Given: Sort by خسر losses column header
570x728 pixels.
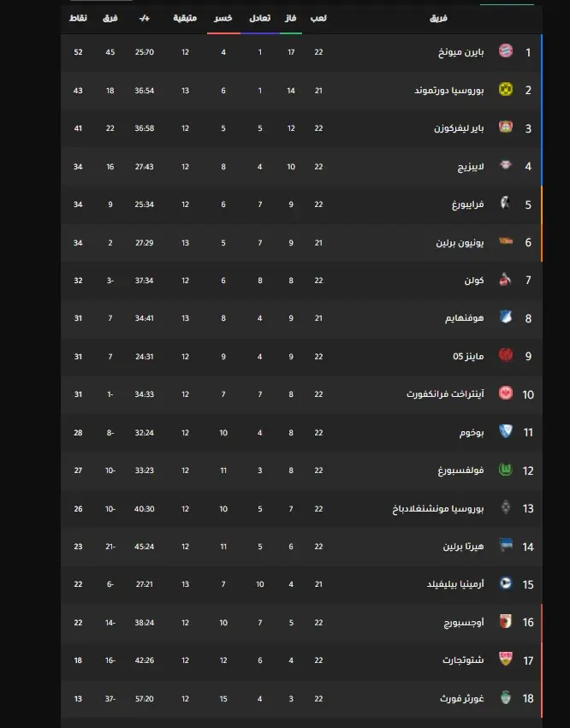Looking at the screenshot, I should [x=223, y=18].
